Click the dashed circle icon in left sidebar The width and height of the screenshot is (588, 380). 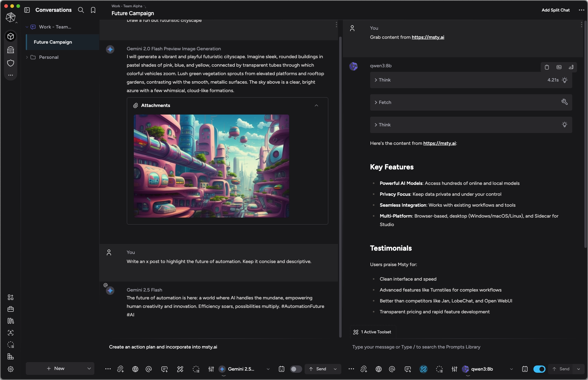point(11,345)
